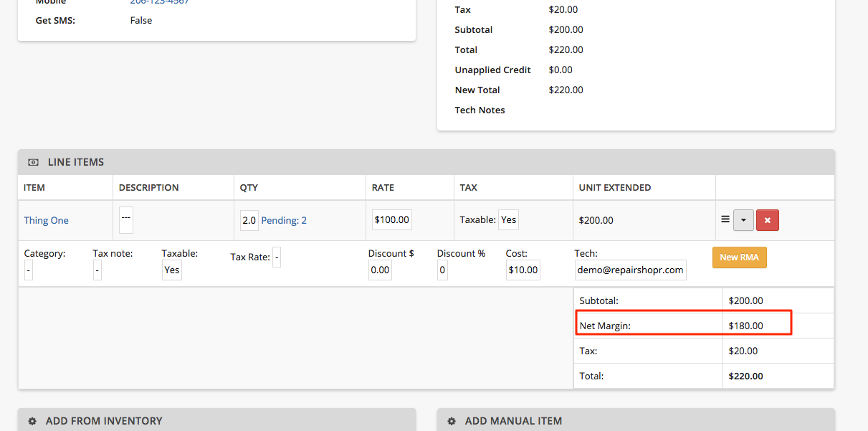Viewport: 868px width, 431px height.
Task: Click the Pending: 2 link
Action: [284, 220]
